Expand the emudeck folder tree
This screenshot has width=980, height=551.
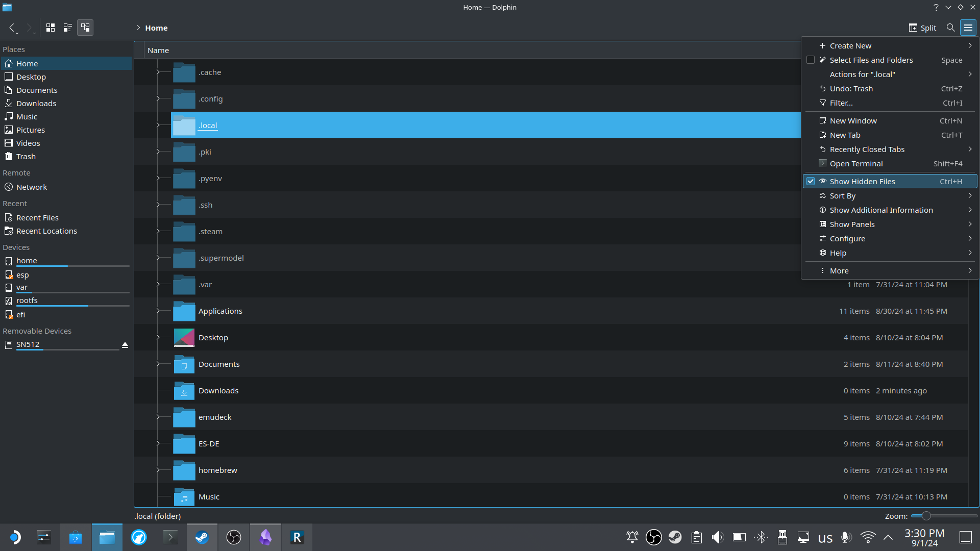coord(158,417)
